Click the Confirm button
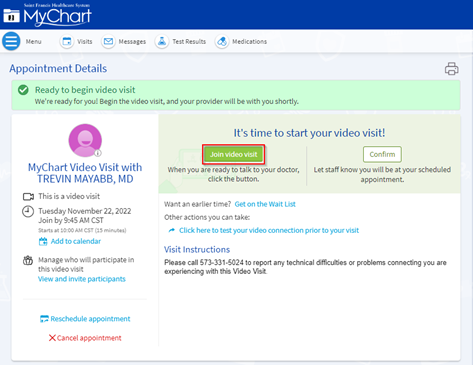 point(382,154)
